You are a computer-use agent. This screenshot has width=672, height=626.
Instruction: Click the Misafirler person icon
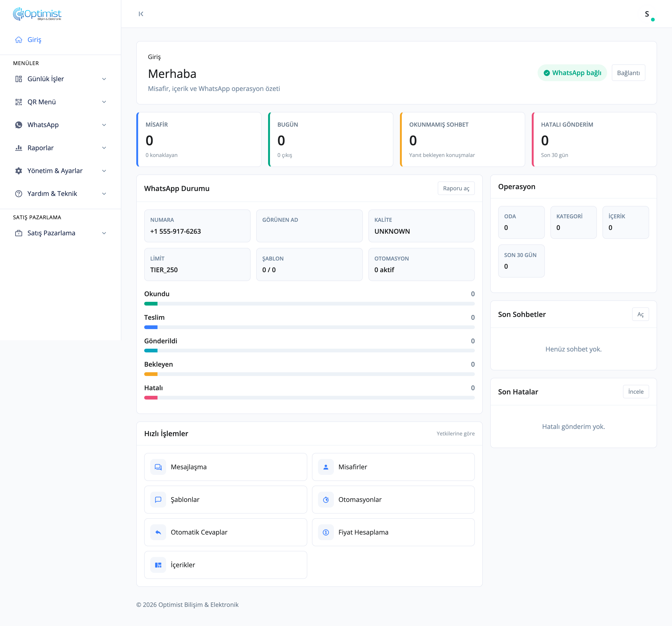(x=325, y=467)
